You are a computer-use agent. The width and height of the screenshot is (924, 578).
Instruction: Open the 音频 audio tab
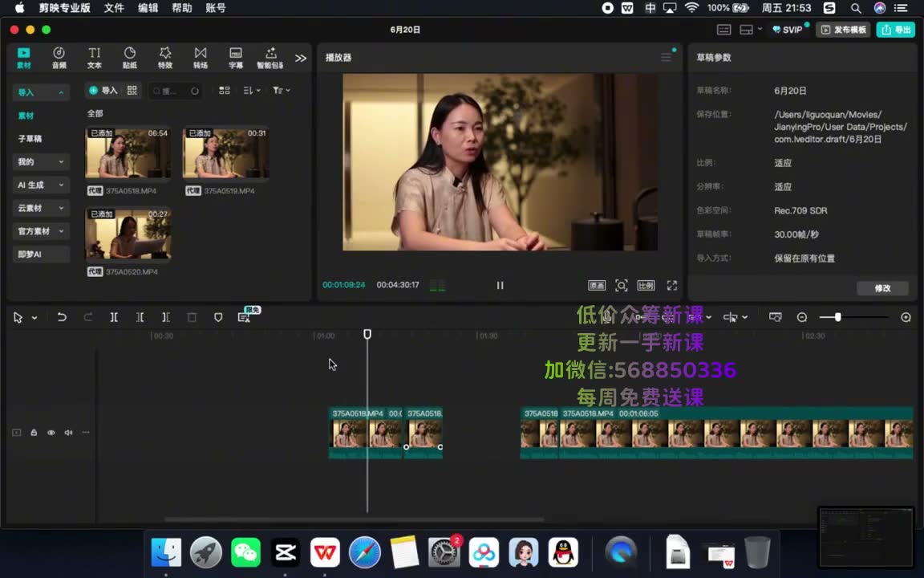pyautogui.click(x=59, y=58)
